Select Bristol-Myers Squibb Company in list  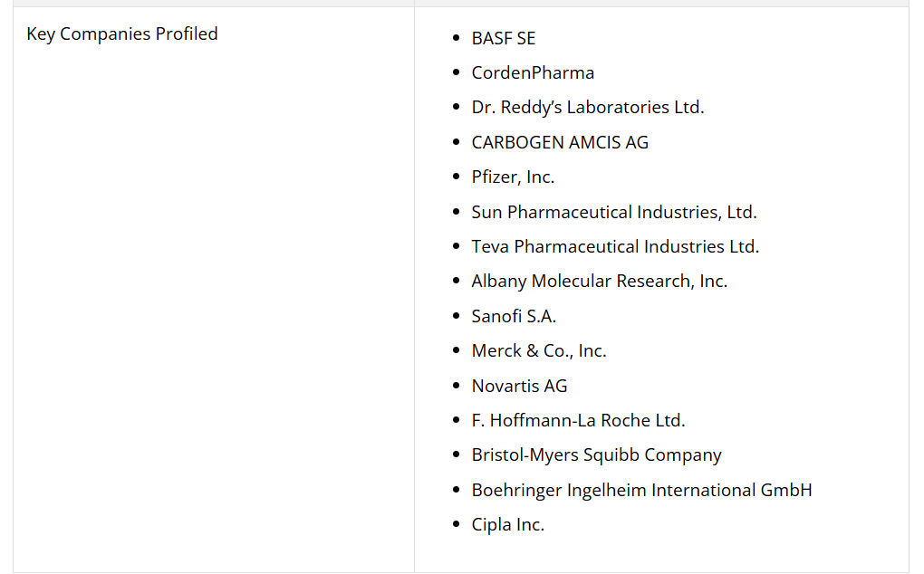tap(596, 455)
